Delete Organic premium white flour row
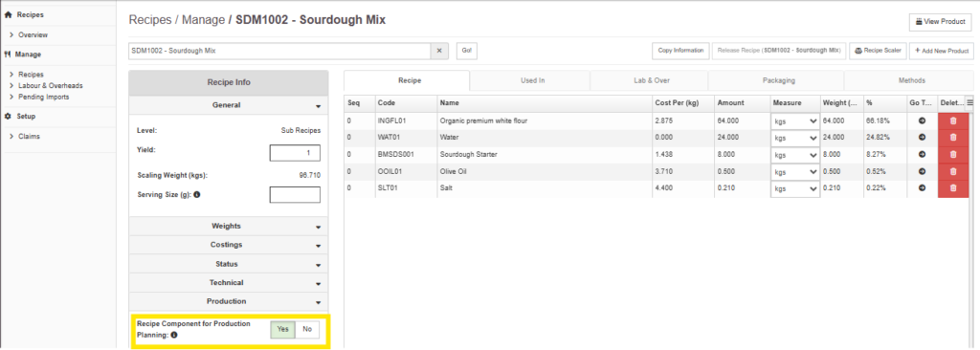The height and width of the screenshot is (350, 980). tap(953, 120)
